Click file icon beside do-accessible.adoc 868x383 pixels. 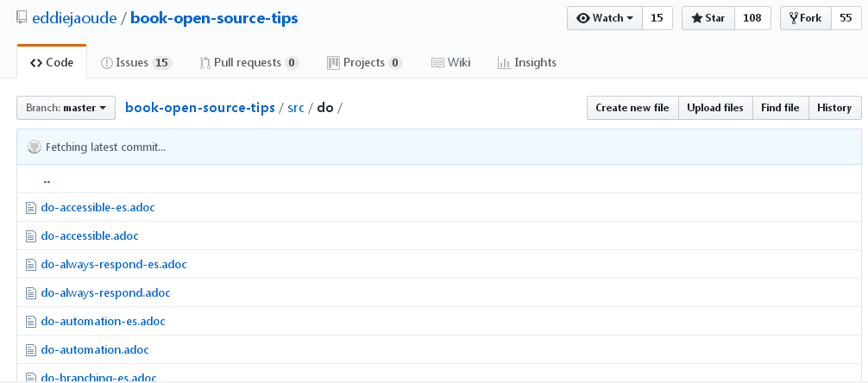click(31, 236)
